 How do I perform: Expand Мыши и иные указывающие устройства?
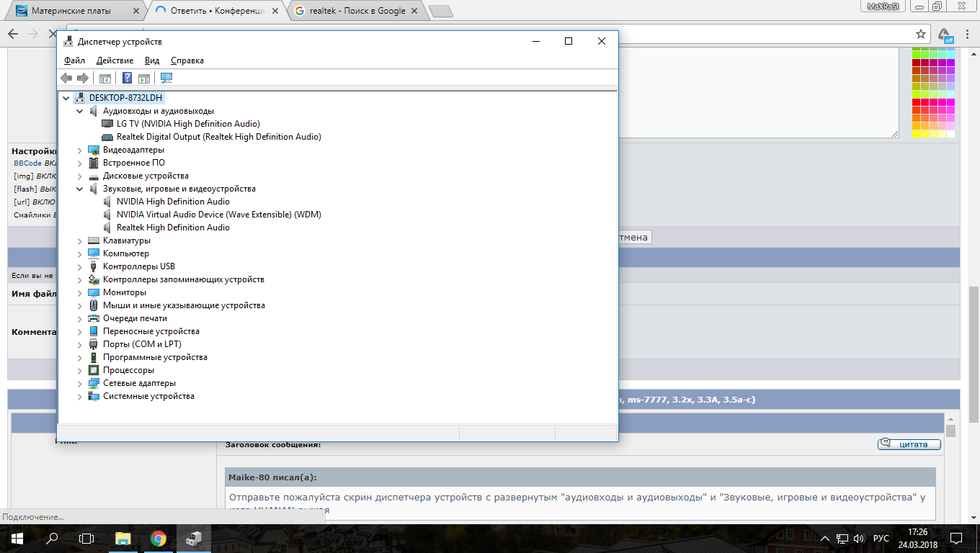(80, 305)
